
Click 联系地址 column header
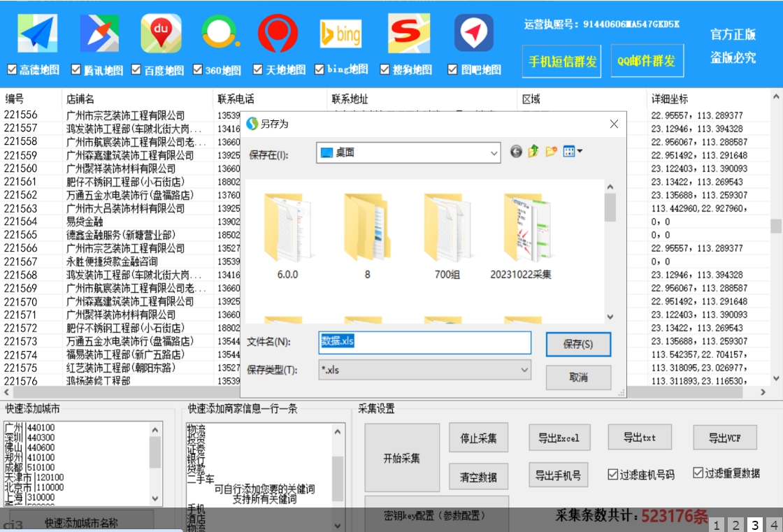point(422,99)
